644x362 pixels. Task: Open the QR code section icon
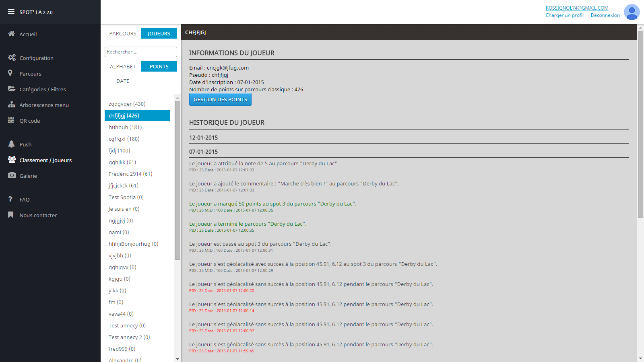click(11, 120)
